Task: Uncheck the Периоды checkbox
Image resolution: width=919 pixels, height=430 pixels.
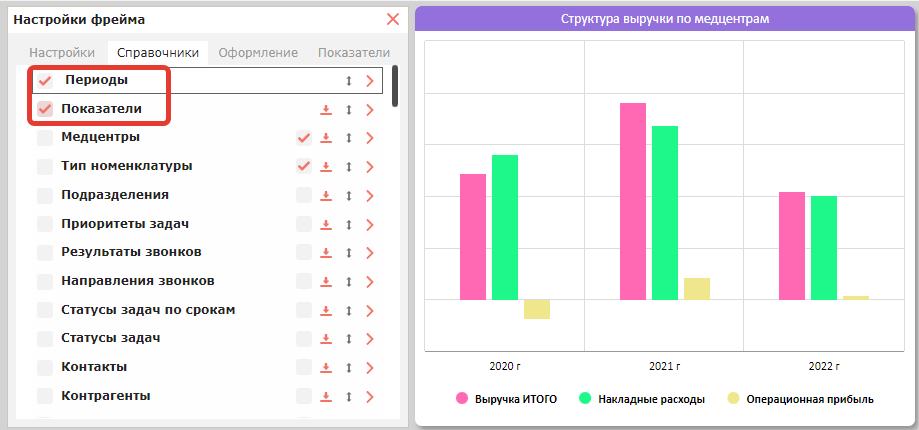Action: click(45, 81)
